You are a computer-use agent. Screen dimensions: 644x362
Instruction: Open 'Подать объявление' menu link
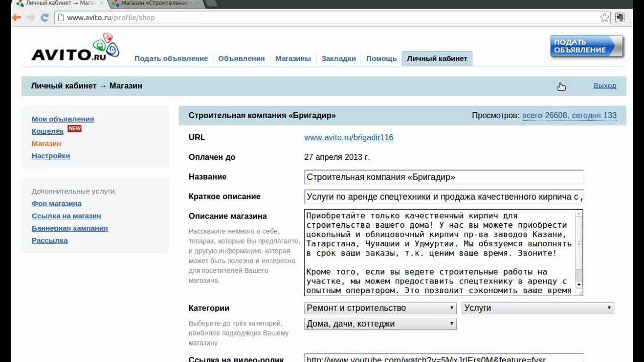(x=171, y=58)
